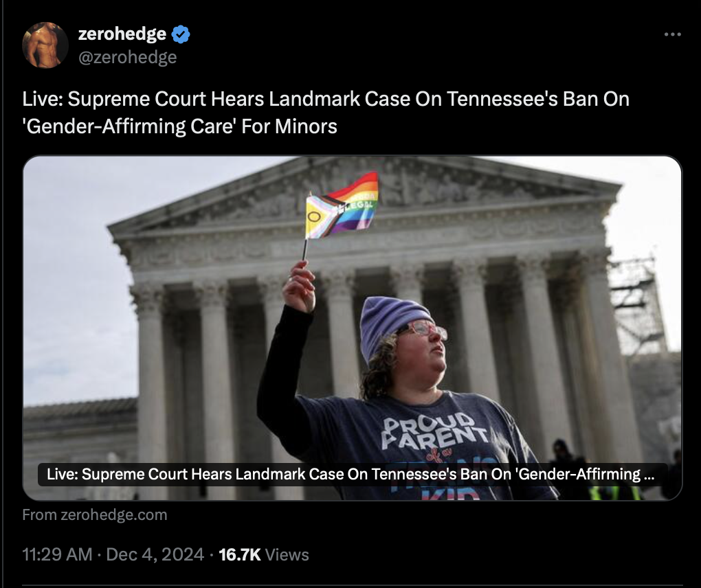Image resolution: width=701 pixels, height=588 pixels.
Task: Click the zerohedge display name
Action: coord(122,34)
